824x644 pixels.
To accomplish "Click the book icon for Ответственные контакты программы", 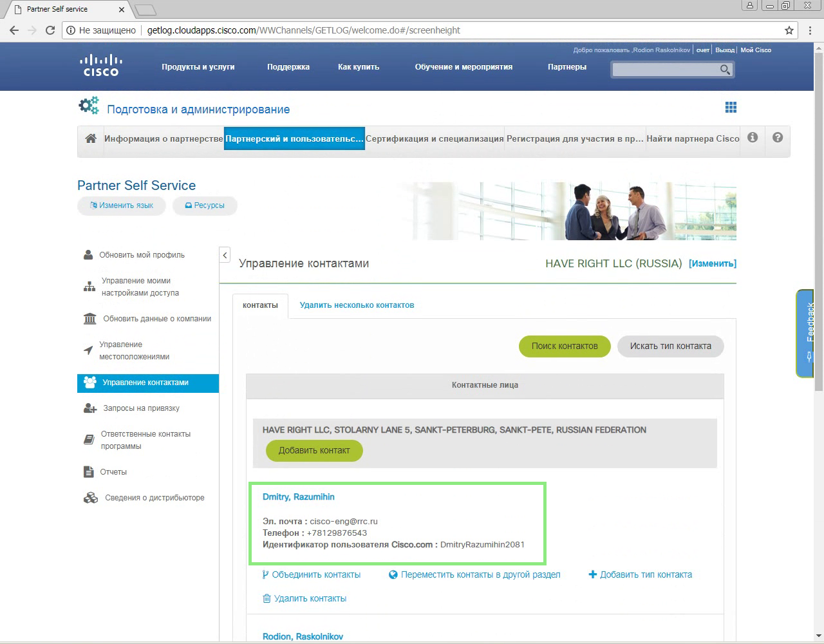I will point(89,440).
